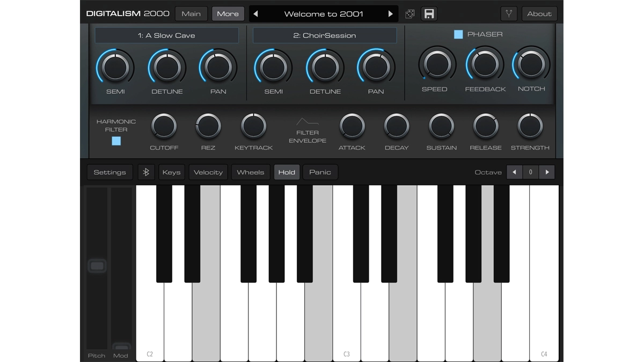
Task: Click the Phaser FEEDBACK knob
Action: pyautogui.click(x=485, y=64)
